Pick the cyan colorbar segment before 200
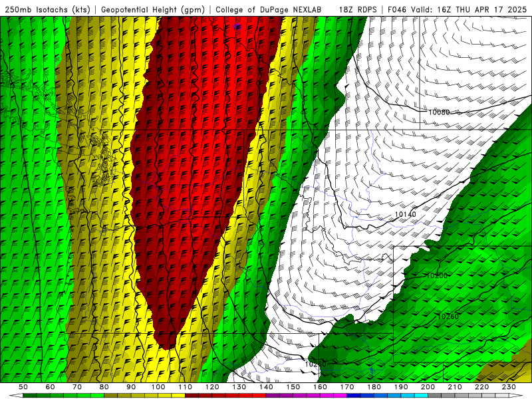The height and width of the screenshot is (399, 532). pyautogui.click(x=422, y=396)
